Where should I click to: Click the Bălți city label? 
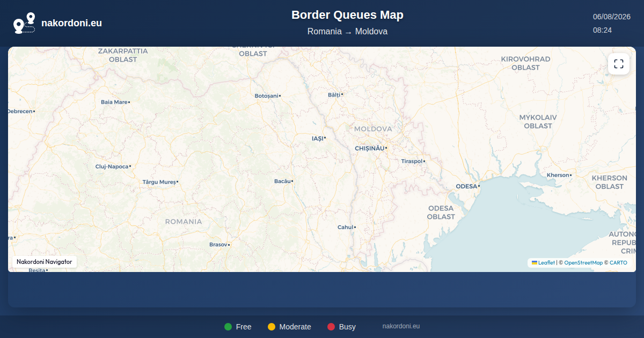(x=334, y=94)
